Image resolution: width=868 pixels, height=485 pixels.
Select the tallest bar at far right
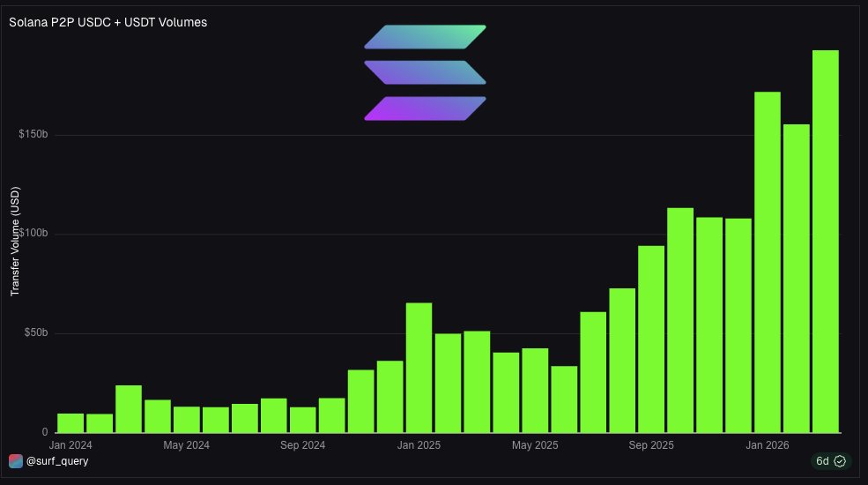click(x=825, y=241)
